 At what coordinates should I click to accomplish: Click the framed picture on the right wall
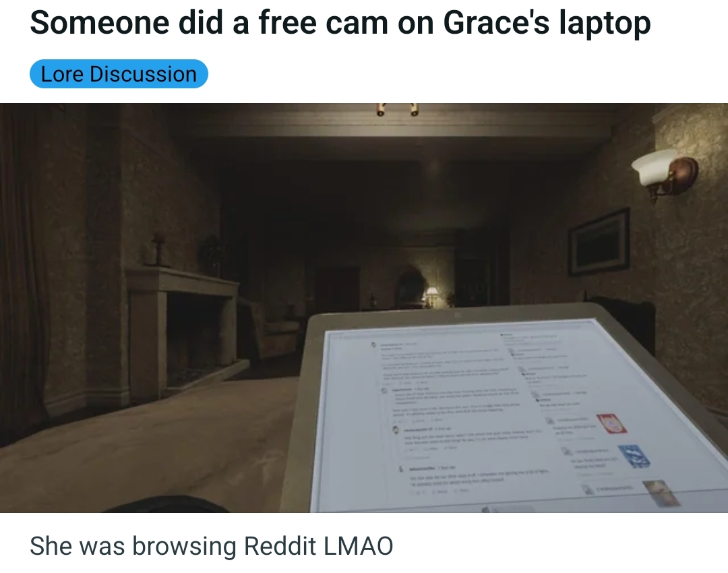point(599,242)
